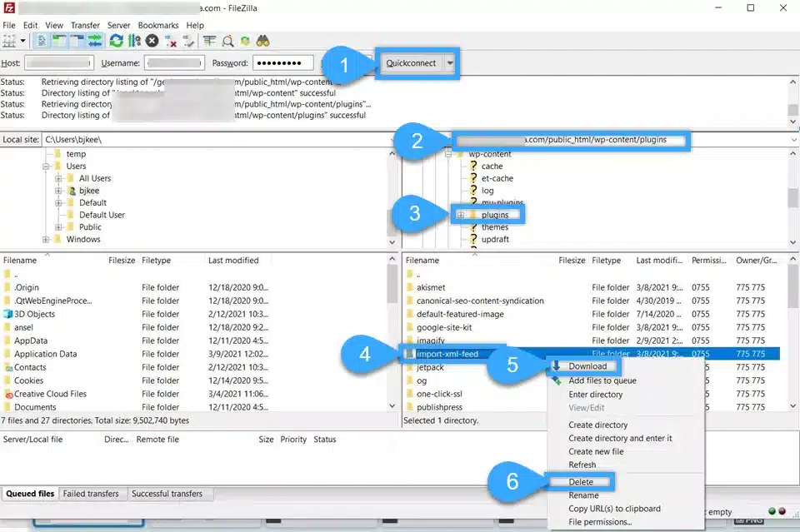Toggle the transfer queue display
The image size is (800, 532).
[x=95, y=41]
